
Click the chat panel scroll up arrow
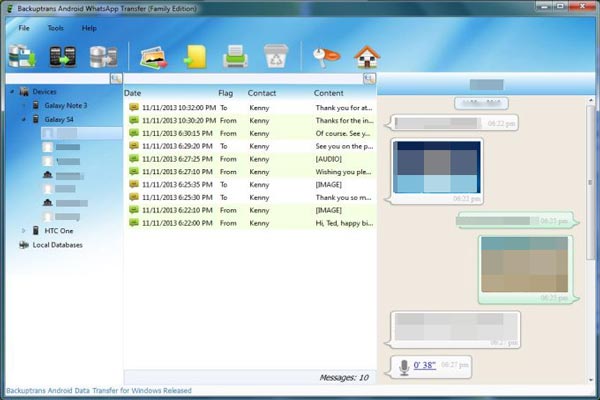click(591, 101)
